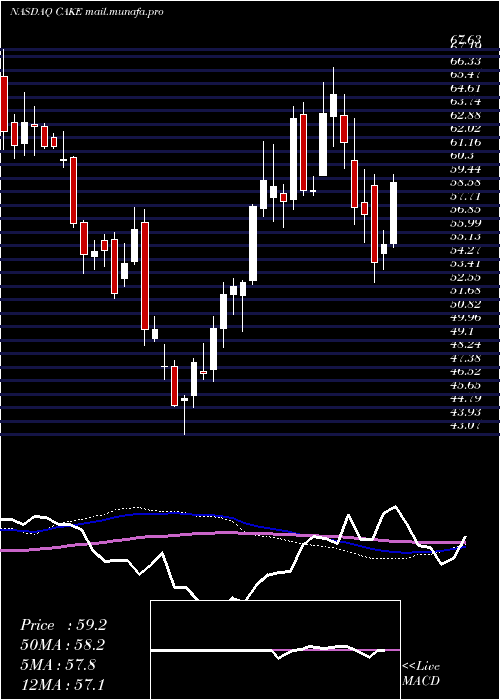
Task: Select the 5MA : 57.8 readout
Action: coord(58,665)
